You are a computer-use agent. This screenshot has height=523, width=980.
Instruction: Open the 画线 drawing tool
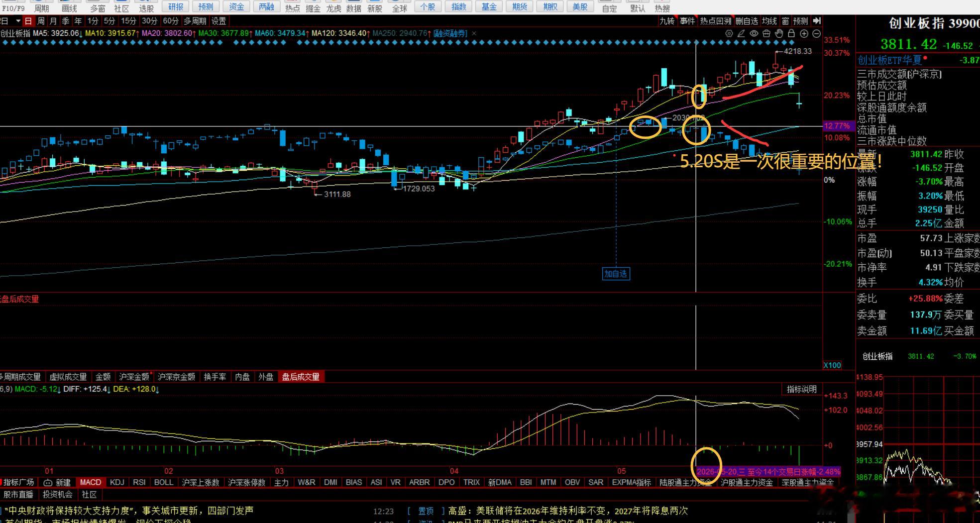70,7
